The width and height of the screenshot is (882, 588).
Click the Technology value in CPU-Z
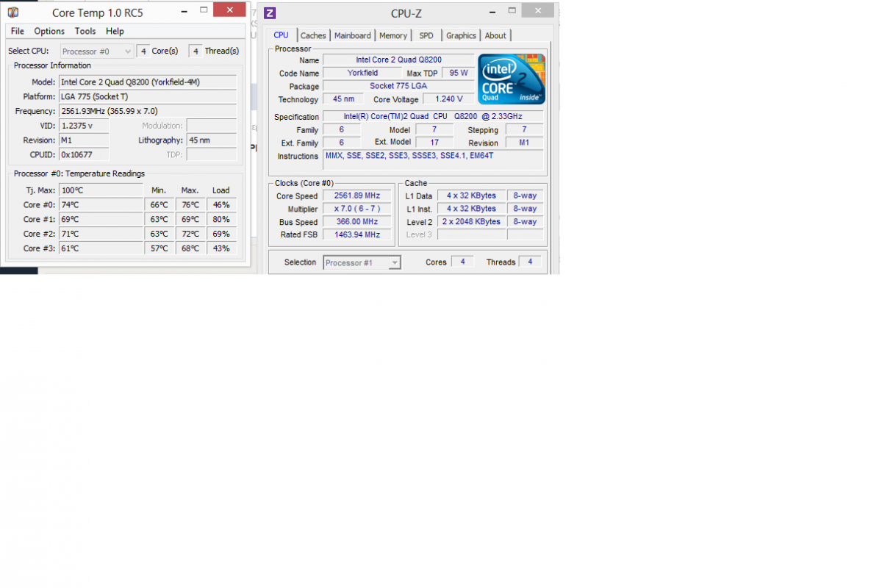(343, 99)
